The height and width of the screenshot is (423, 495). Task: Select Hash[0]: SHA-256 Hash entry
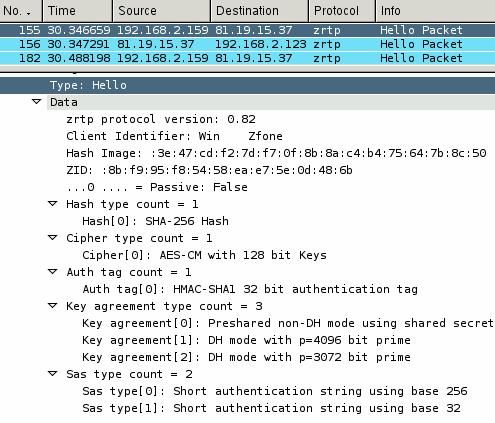tap(155, 221)
